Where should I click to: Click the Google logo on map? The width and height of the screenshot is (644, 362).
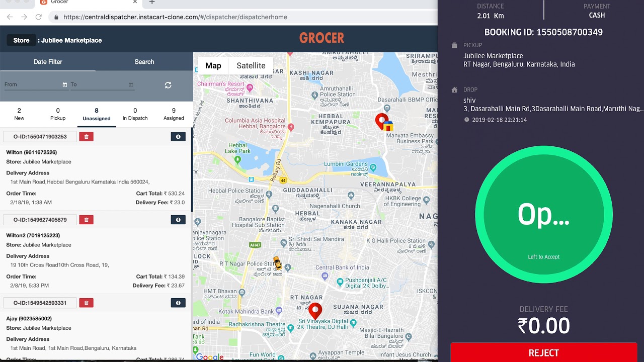210,357
